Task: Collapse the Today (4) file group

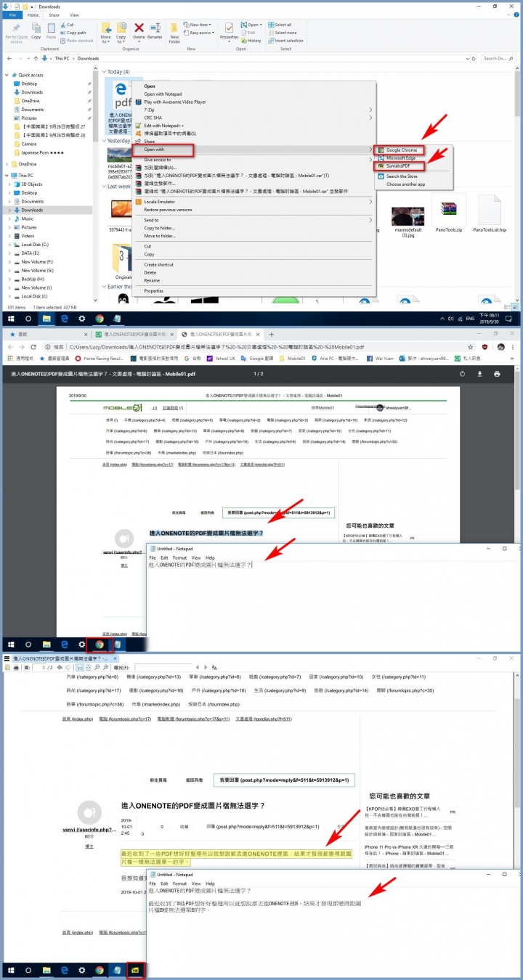Action: point(102,72)
